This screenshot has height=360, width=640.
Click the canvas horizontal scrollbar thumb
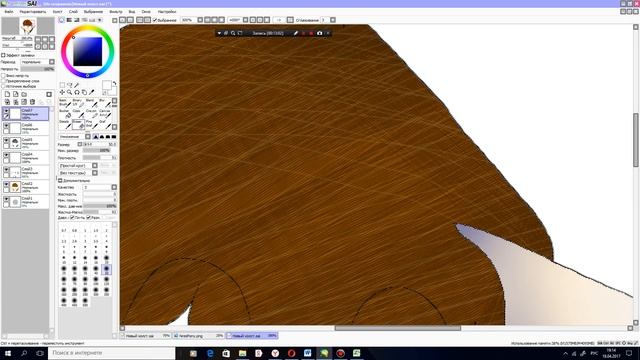[398, 328]
